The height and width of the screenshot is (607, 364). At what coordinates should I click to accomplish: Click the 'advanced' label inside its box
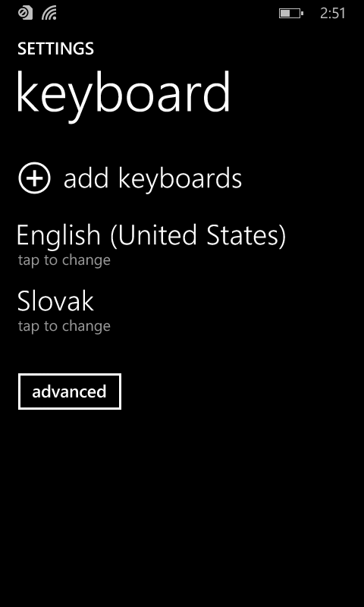pos(69,392)
